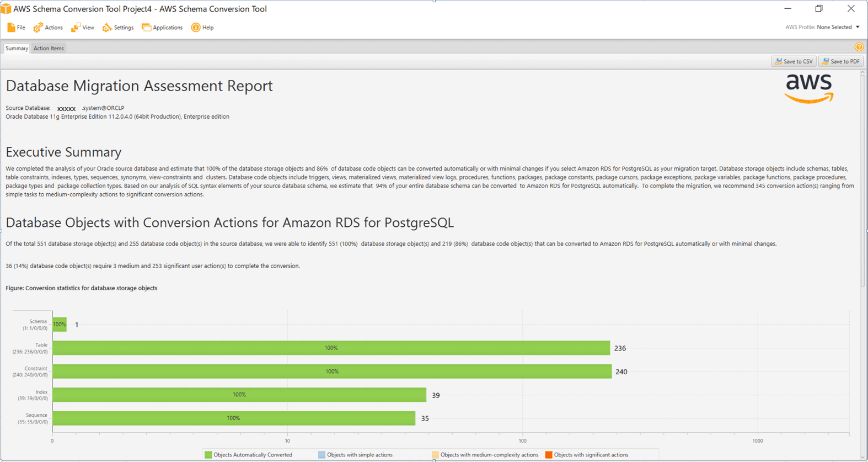Open the Applications menu icon

pos(146,27)
